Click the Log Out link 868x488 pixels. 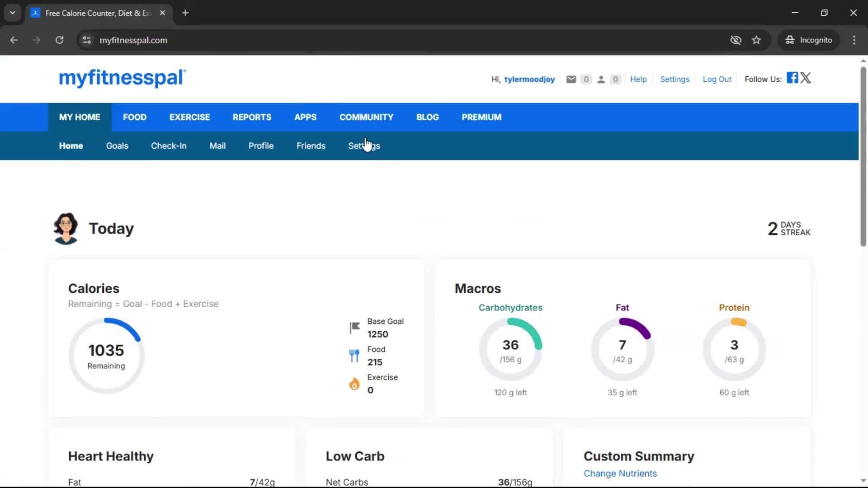[717, 80]
